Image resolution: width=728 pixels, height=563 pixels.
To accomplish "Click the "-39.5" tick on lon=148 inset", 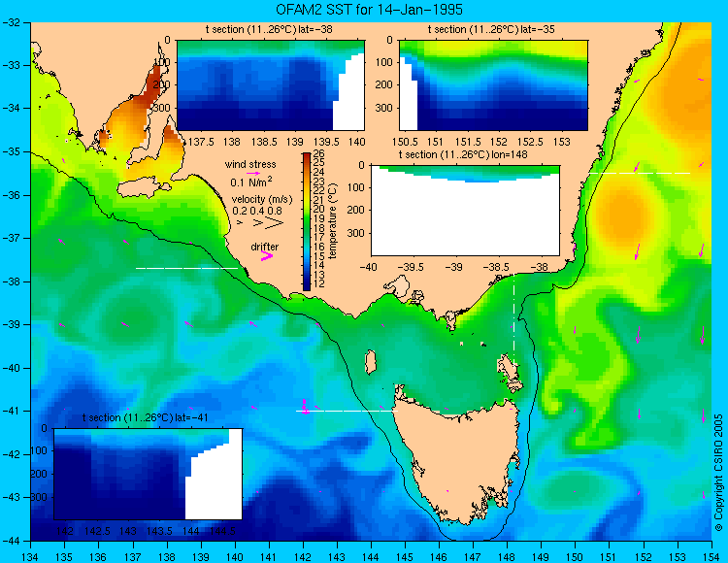I will click(x=410, y=267).
